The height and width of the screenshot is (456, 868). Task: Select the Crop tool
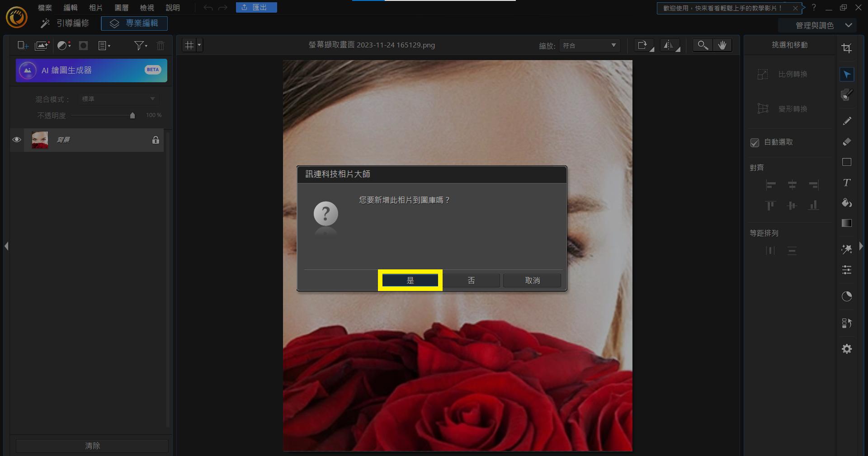[847, 48]
